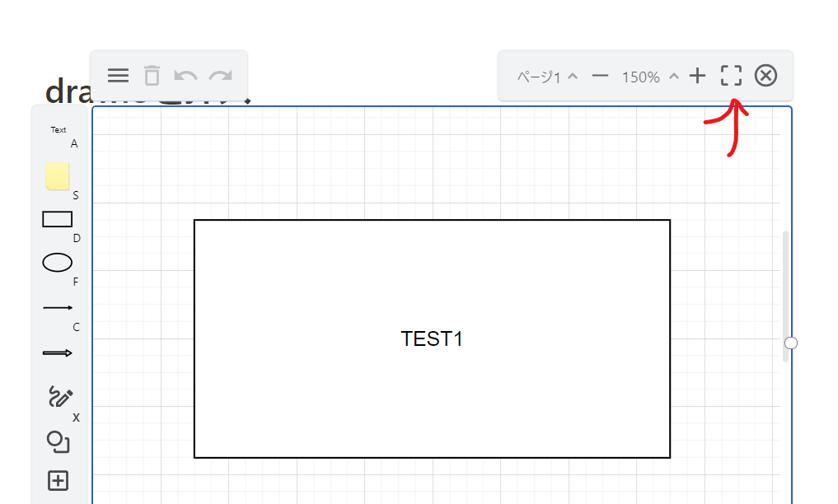The image size is (838, 504).
Task: Select the double-line block arrow tool
Action: (x=57, y=353)
